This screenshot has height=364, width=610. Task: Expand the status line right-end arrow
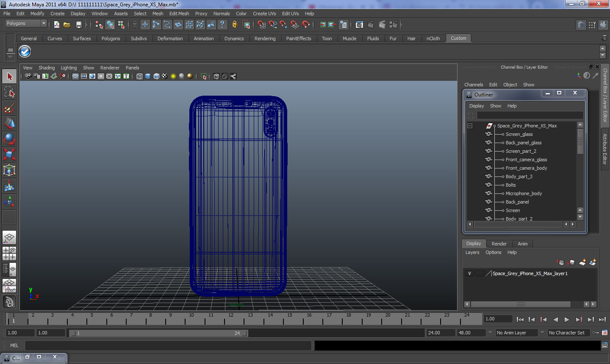click(x=401, y=25)
